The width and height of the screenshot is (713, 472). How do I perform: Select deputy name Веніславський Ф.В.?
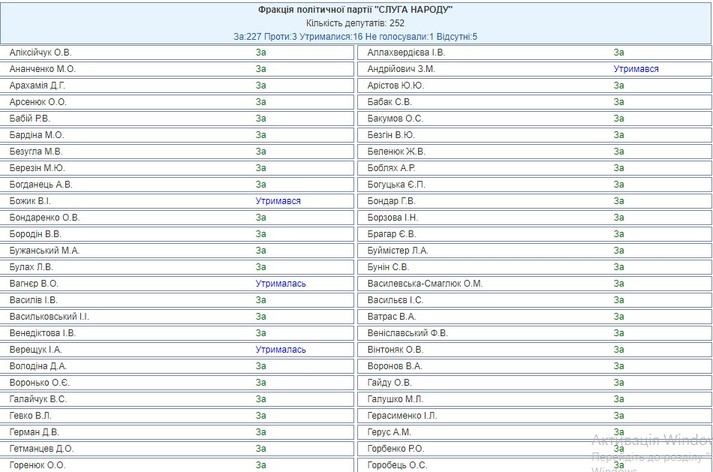[x=409, y=333]
